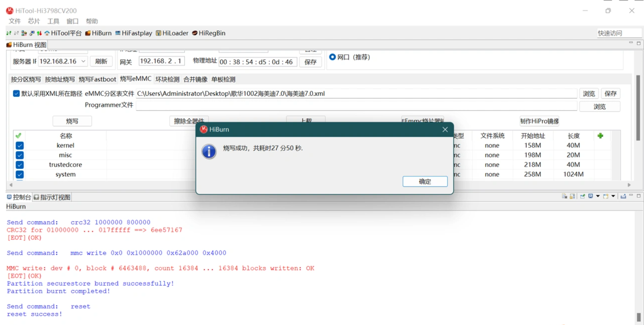Switch to the 合并镜像 tab
Image resolution: width=644 pixels, height=325 pixels.
196,79
